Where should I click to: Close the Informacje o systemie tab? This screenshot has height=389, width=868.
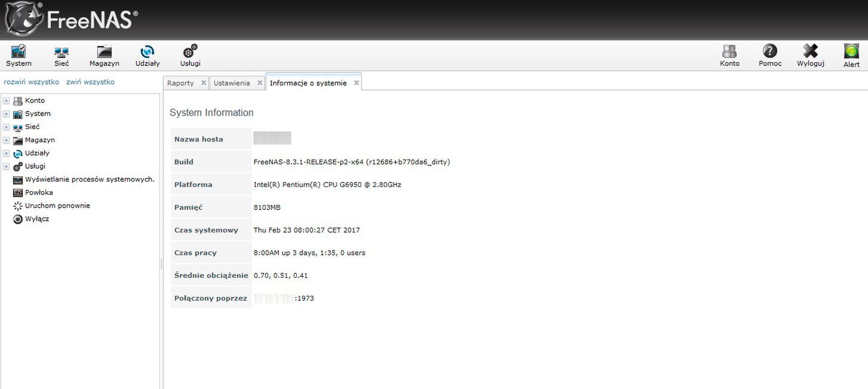tap(356, 83)
